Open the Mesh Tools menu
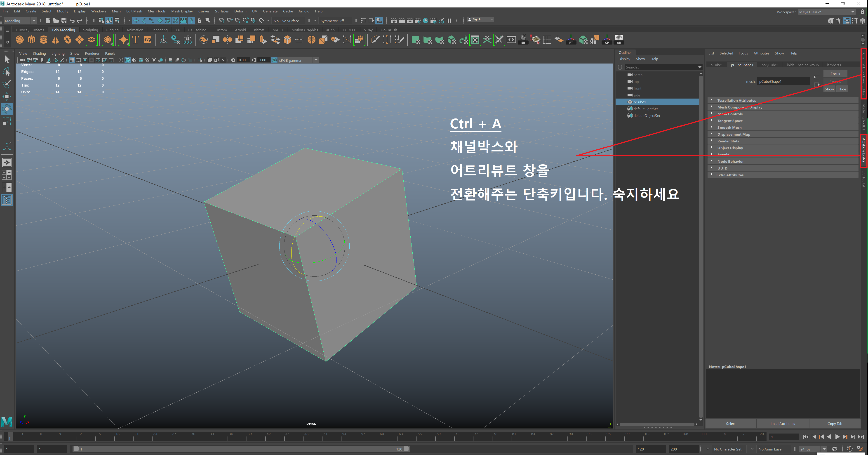Viewport: 868px width, 455px height. click(156, 11)
